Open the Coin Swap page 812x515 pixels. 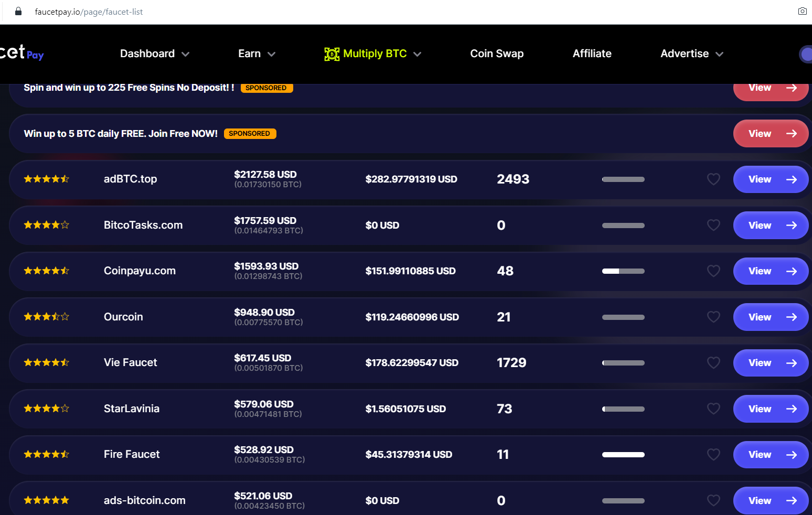click(496, 54)
